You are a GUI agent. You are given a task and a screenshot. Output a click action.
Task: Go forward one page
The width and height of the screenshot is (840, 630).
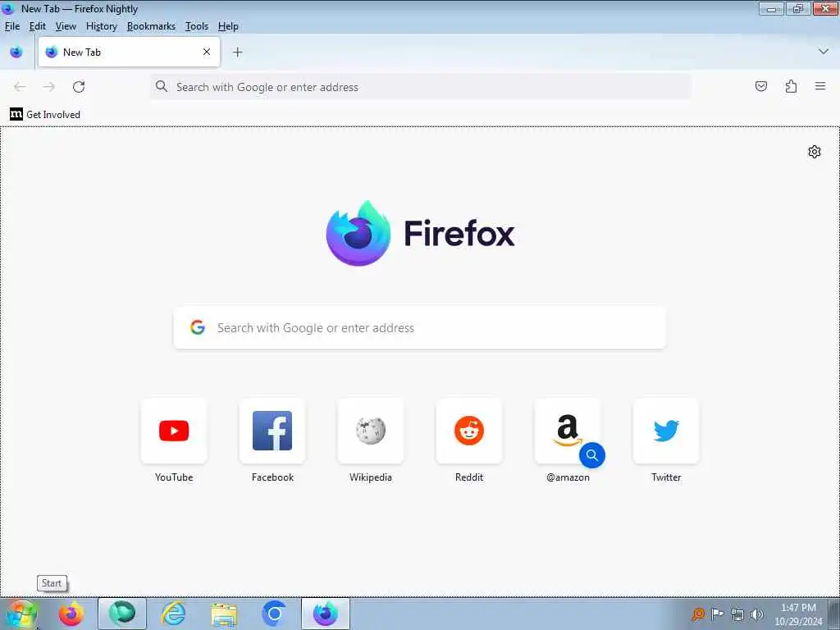click(48, 87)
